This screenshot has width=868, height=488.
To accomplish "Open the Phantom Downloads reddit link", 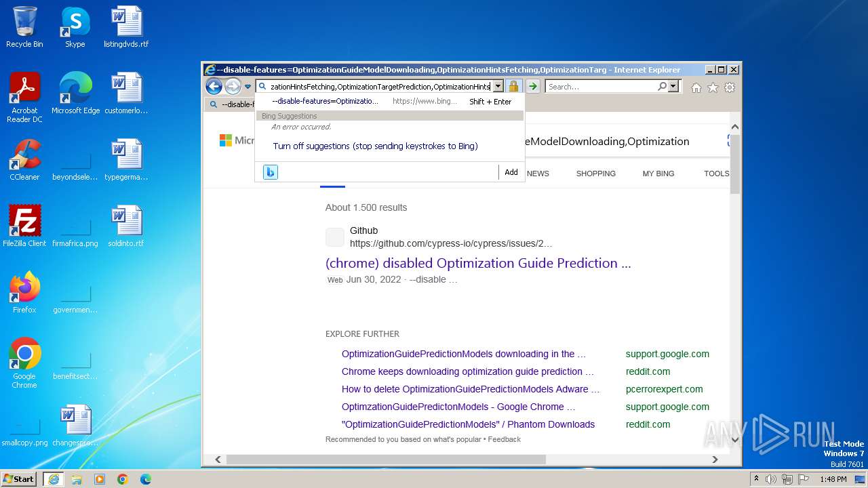I will click(468, 424).
